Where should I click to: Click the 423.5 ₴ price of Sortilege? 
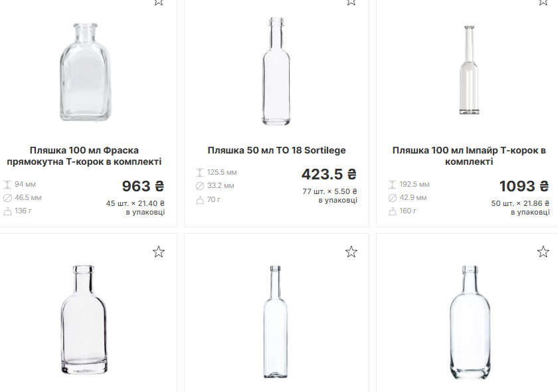point(329,175)
